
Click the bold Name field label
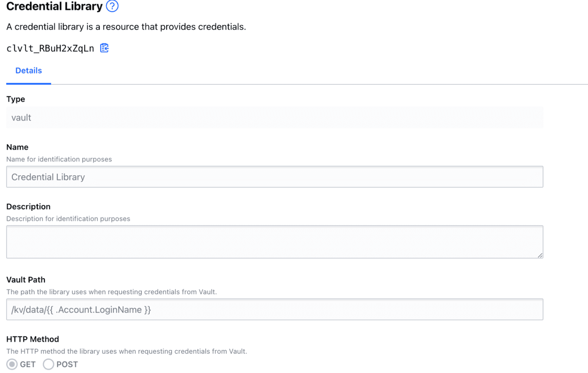pyautogui.click(x=17, y=147)
